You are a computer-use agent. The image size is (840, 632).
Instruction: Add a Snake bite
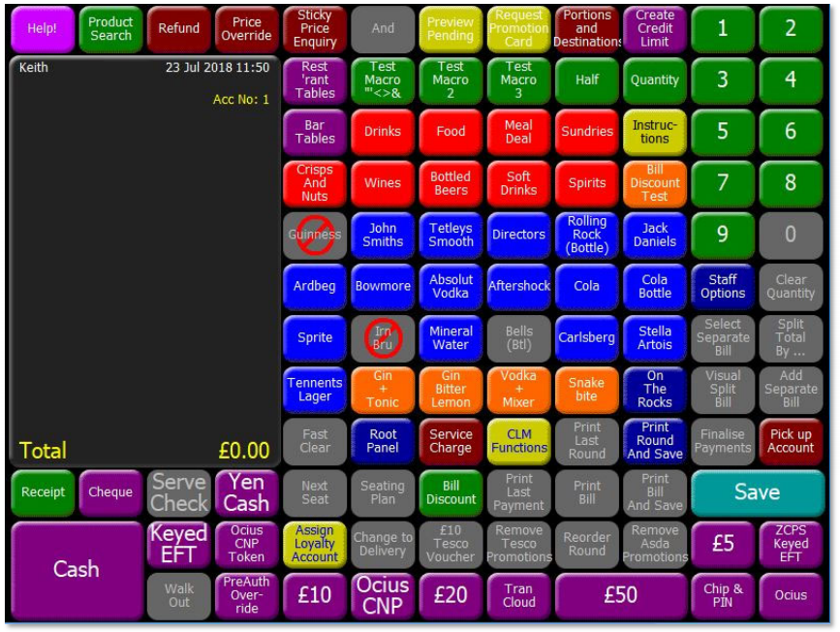(586, 389)
